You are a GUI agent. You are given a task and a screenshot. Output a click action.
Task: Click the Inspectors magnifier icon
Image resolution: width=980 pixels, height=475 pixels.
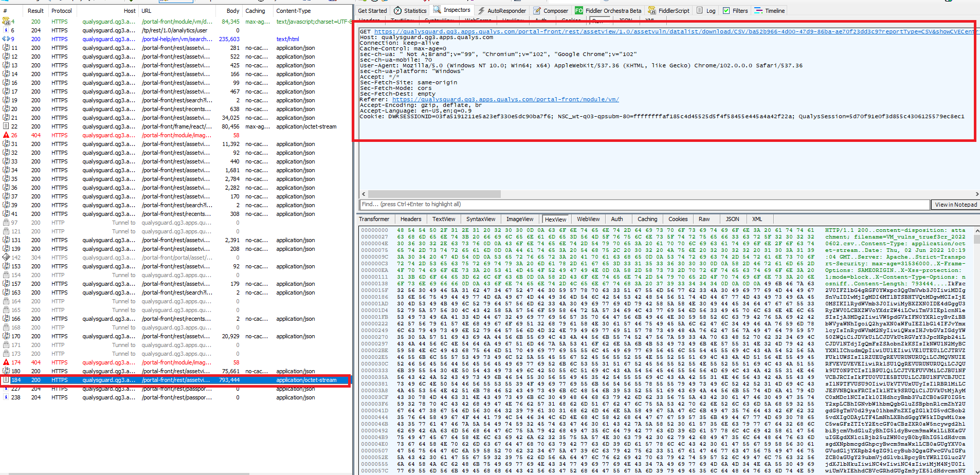(x=437, y=10)
